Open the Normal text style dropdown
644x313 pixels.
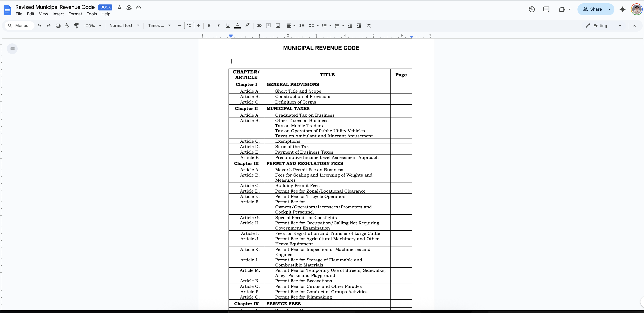tap(124, 26)
